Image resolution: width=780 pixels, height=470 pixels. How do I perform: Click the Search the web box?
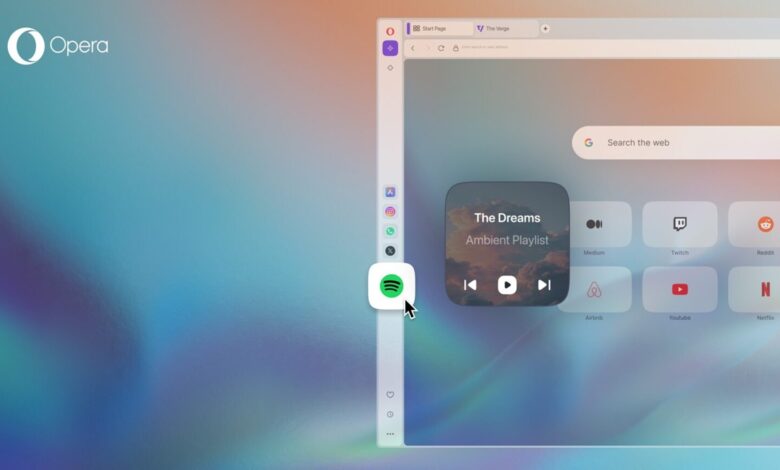[676, 143]
